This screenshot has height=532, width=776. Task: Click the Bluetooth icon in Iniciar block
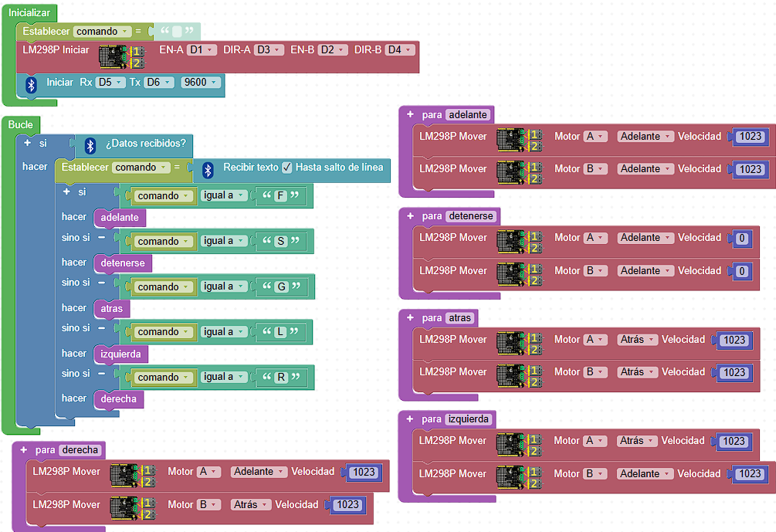[31, 85]
